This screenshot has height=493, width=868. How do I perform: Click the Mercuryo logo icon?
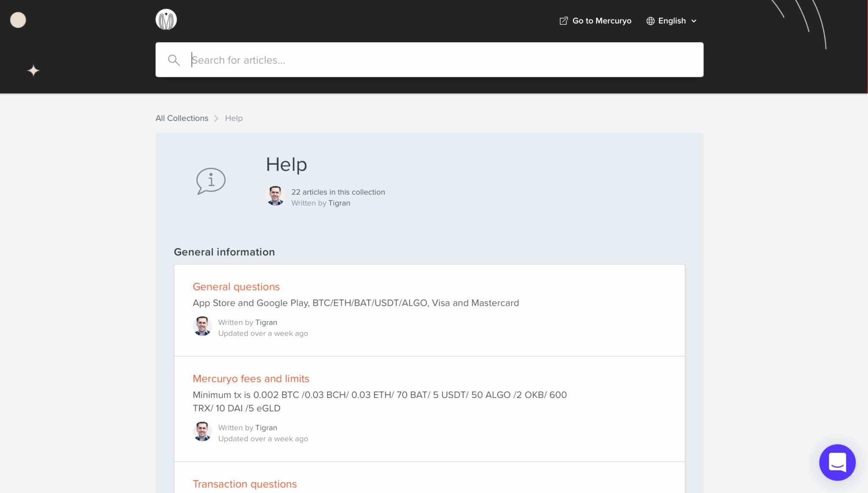(166, 19)
